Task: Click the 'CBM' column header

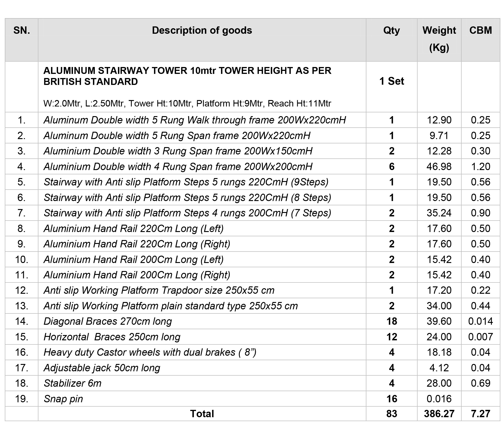Action: click(481, 30)
